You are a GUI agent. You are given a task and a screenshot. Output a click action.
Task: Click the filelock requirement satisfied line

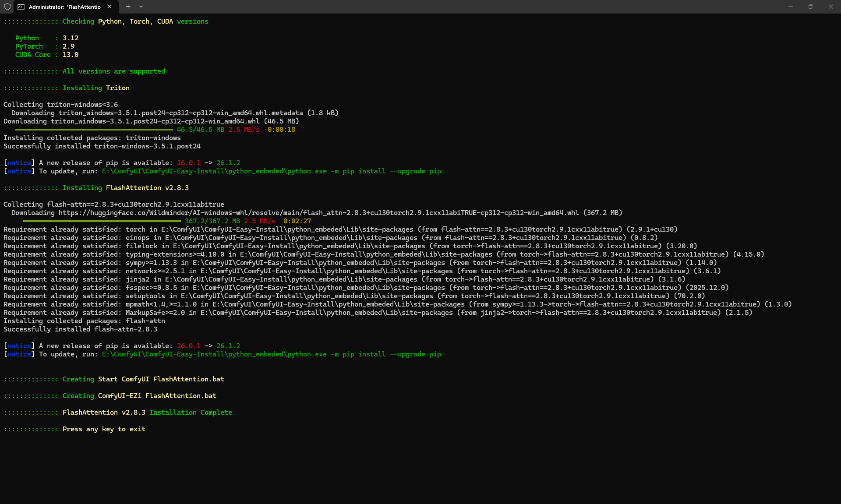(x=350, y=246)
